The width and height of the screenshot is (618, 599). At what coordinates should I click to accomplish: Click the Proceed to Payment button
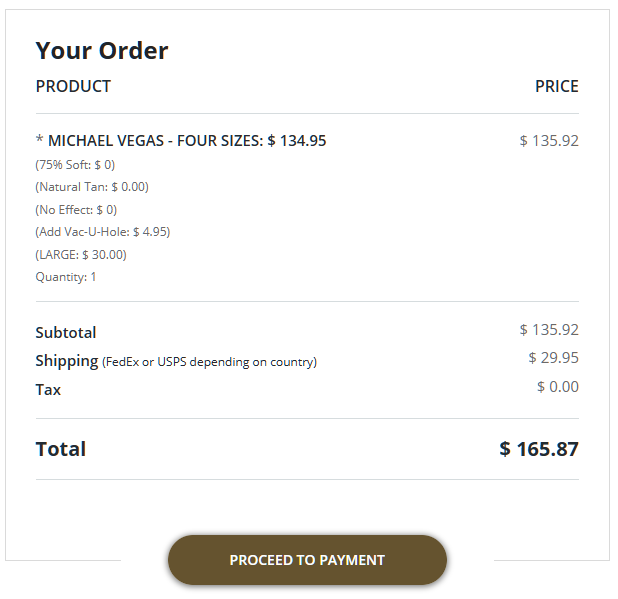[x=307, y=560]
